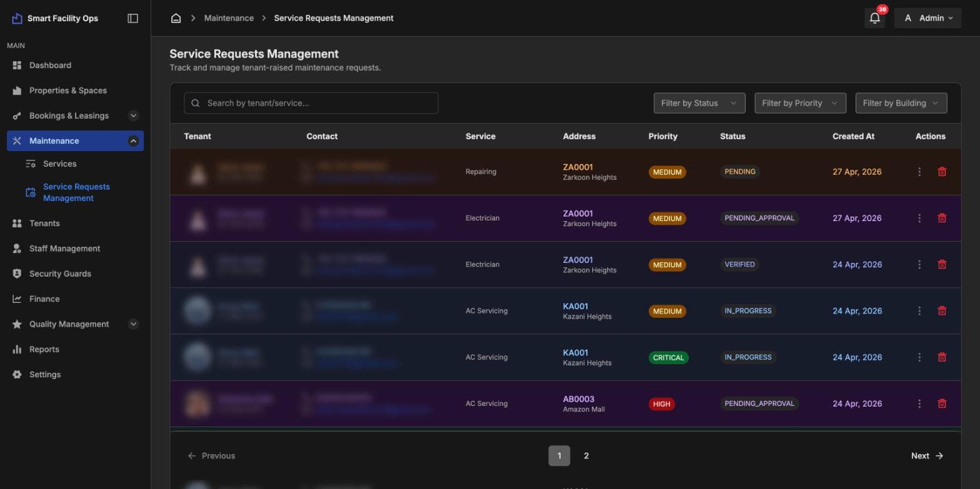Delete the Amazon Mall AC Servicing request
Image resolution: width=980 pixels, height=489 pixels.
tap(942, 404)
